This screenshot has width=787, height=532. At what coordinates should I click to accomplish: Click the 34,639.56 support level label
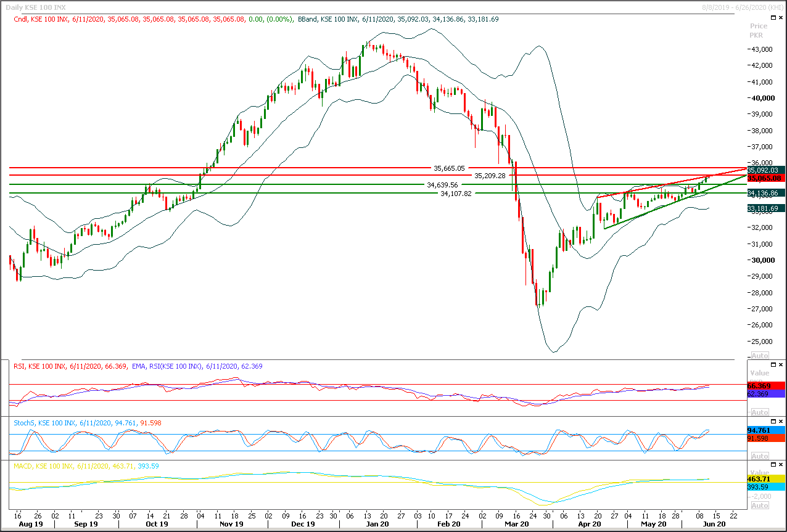[442, 184]
